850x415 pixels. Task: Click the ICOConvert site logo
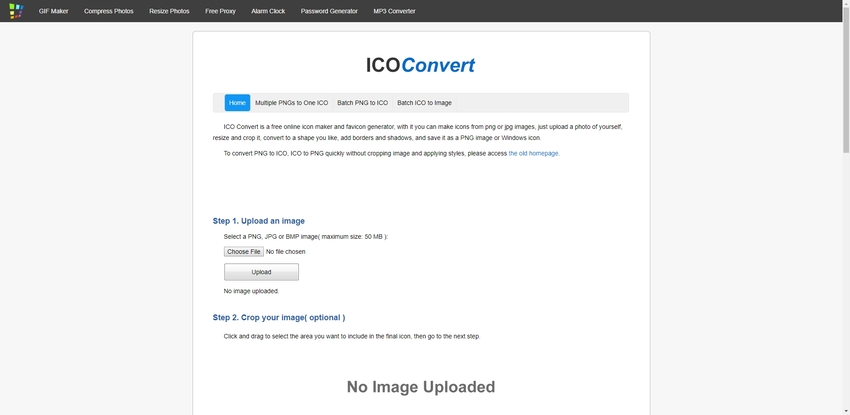421,66
